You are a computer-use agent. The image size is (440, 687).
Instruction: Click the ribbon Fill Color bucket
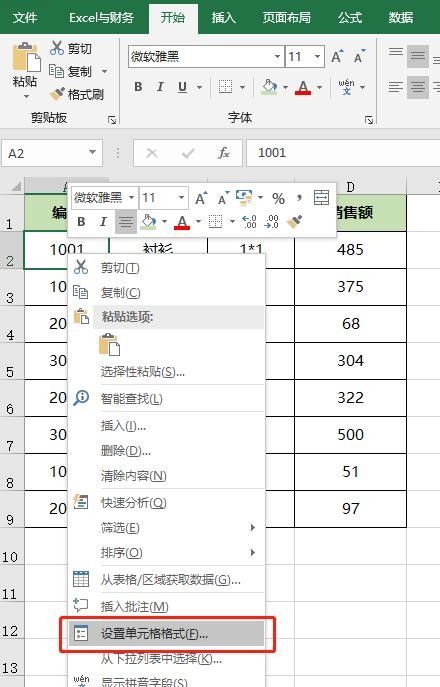click(x=269, y=87)
